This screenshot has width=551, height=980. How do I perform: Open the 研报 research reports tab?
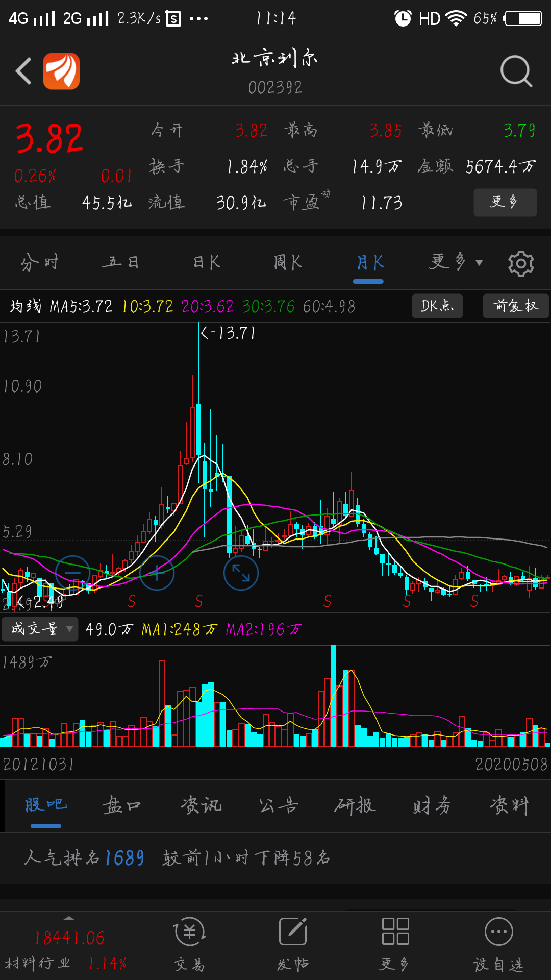click(x=355, y=805)
